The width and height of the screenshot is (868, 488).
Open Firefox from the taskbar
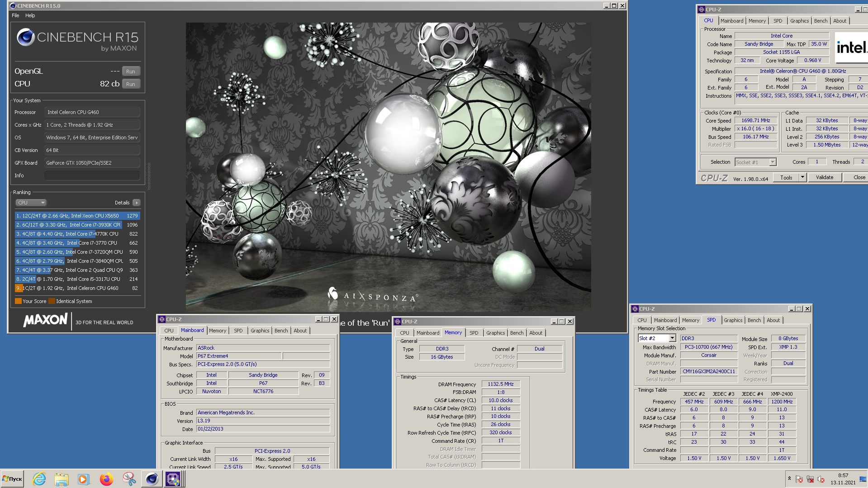click(x=106, y=479)
